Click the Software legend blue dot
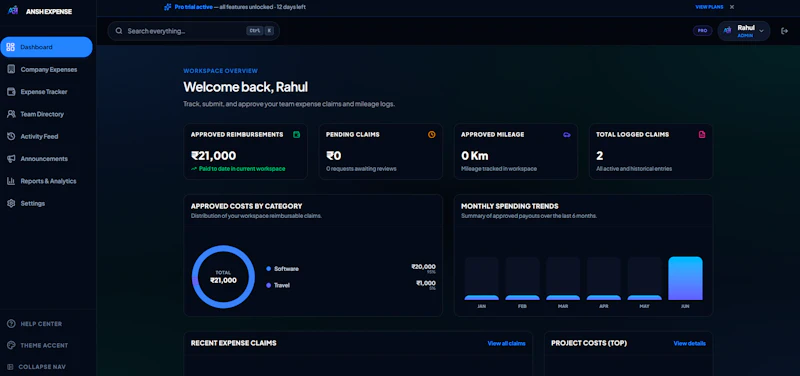Viewport: 800px width, 376px height. pyautogui.click(x=268, y=269)
